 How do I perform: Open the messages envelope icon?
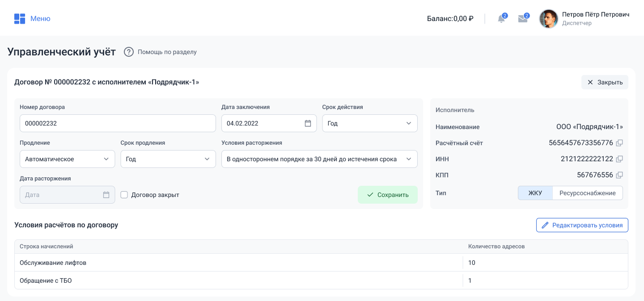point(522,19)
